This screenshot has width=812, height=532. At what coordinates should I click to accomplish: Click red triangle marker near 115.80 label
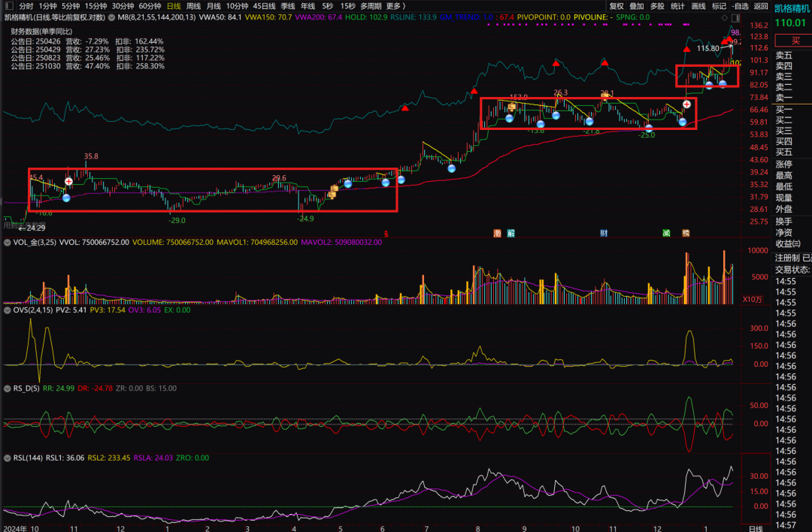686,49
